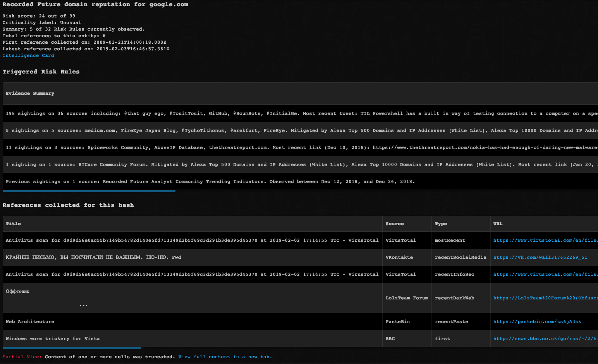
Task: Select the Windows worm trickery for Vista row
Action: [53, 339]
